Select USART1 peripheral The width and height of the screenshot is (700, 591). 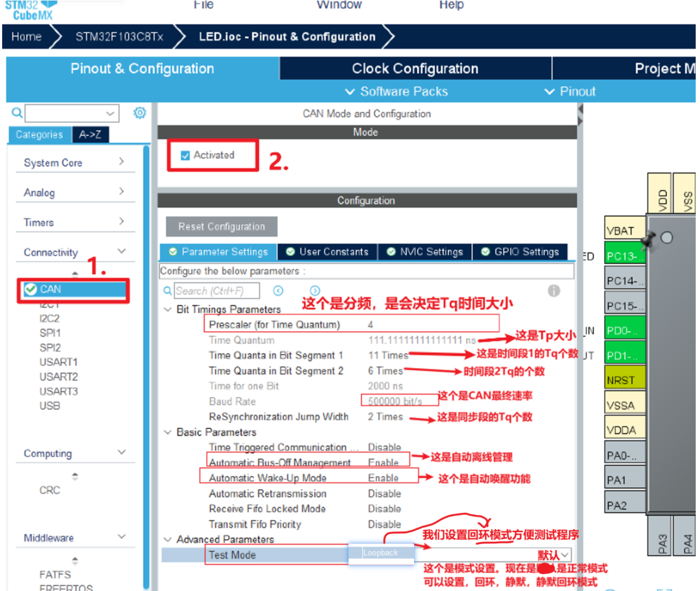coord(59,362)
